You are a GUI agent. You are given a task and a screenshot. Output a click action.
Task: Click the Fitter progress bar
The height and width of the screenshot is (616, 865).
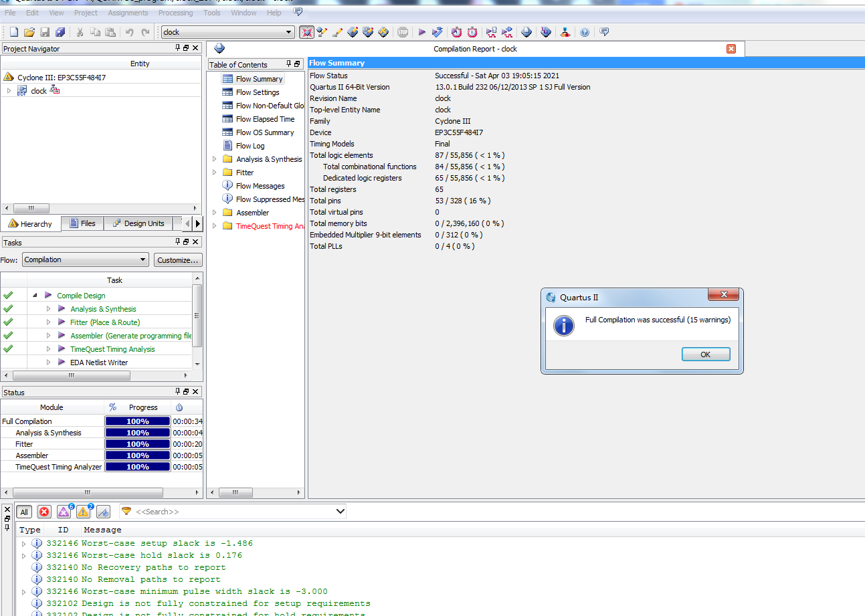(x=137, y=443)
